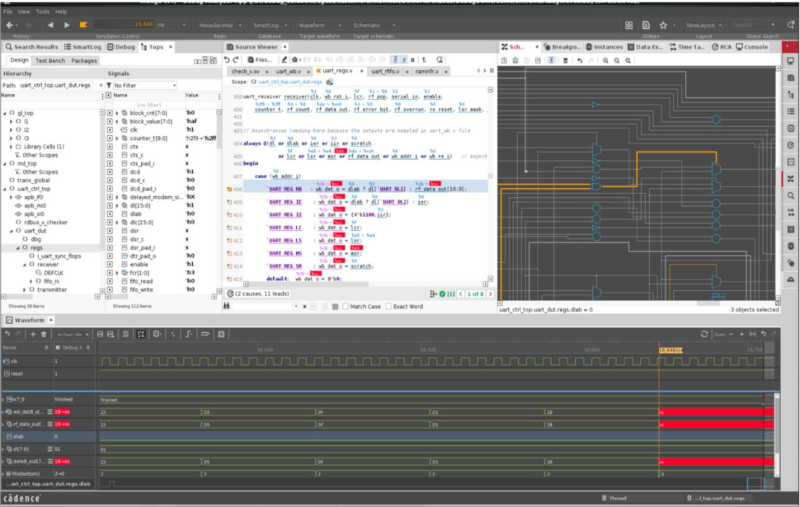800x507 pixels.
Task: Switch to the SmartLog tab
Action: pyautogui.click(x=83, y=47)
